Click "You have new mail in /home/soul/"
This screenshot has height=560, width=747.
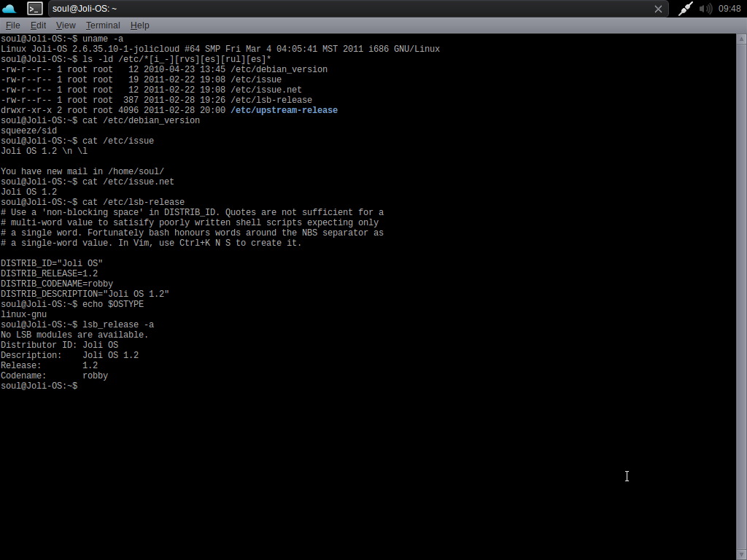point(82,171)
